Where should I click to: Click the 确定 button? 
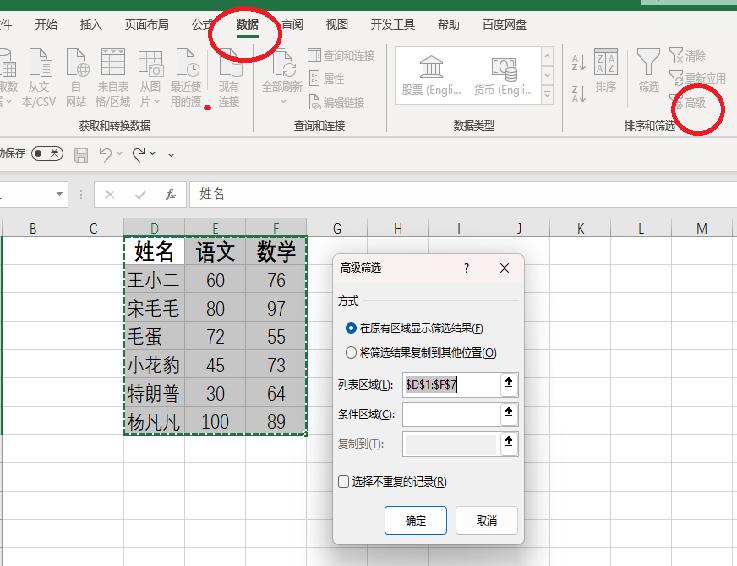(416, 520)
